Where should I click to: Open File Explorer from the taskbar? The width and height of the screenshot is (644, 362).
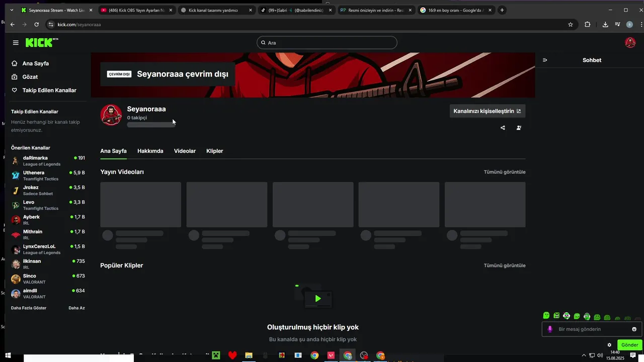pos(249,355)
